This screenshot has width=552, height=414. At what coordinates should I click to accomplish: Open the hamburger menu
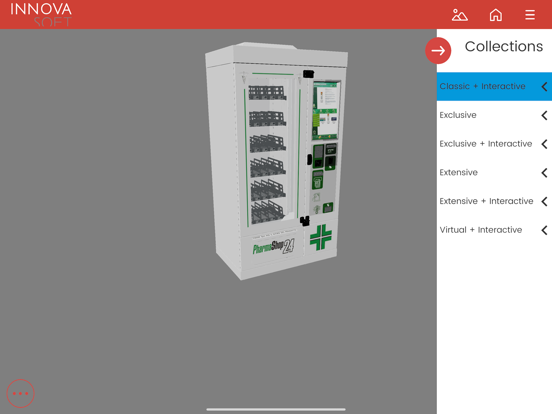coord(530,15)
